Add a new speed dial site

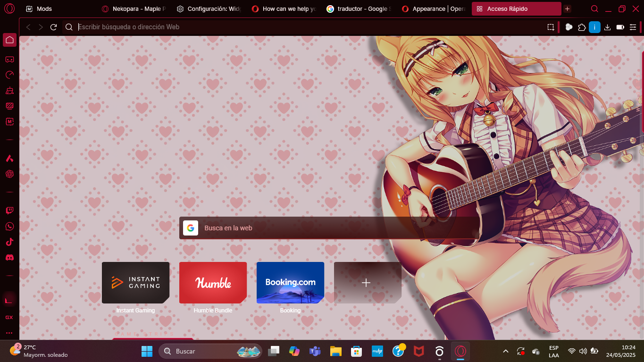[368, 283]
